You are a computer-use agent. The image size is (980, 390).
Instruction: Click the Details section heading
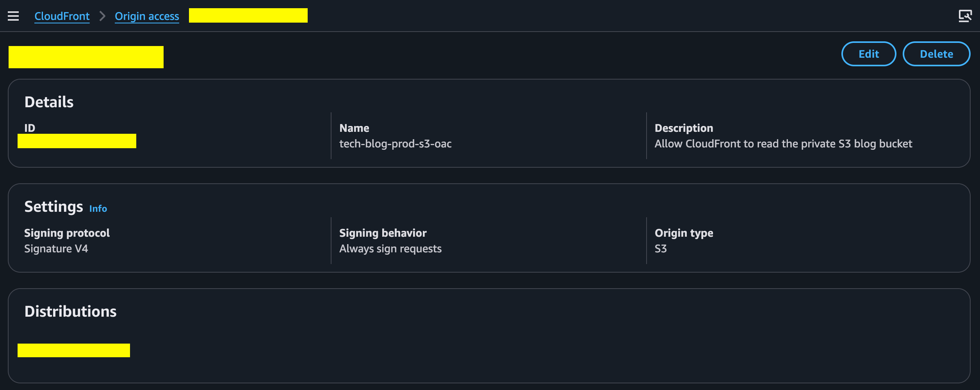click(x=49, y=102)
